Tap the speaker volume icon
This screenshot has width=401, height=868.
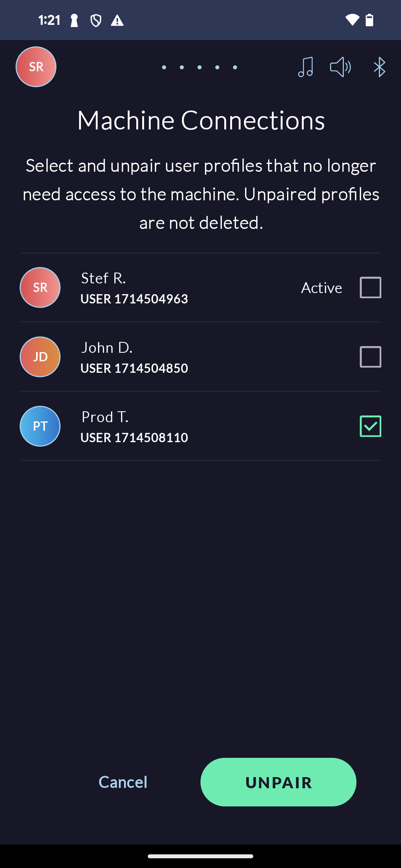click(340, 67)
